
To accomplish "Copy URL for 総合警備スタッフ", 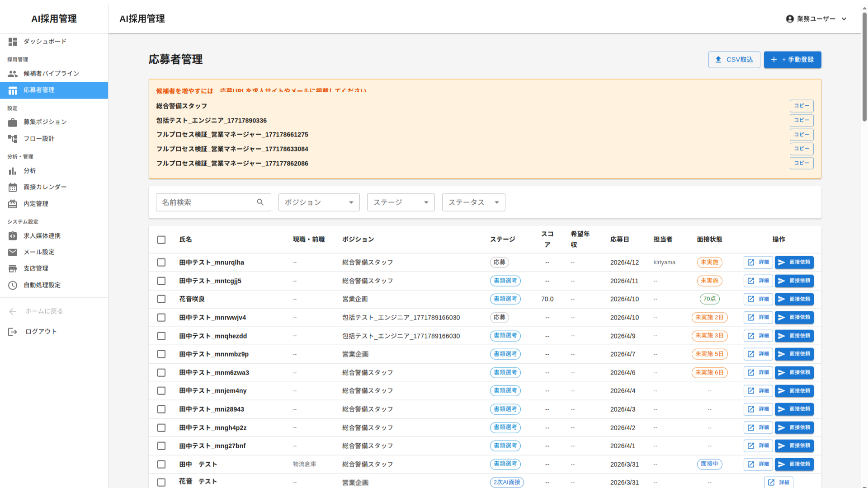I will [x=802, y=106].
